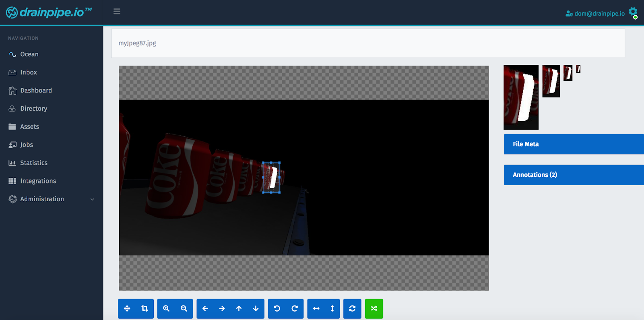644x320 pixels.
Task: Expand the File Meta panel
Action: (574, 144)
